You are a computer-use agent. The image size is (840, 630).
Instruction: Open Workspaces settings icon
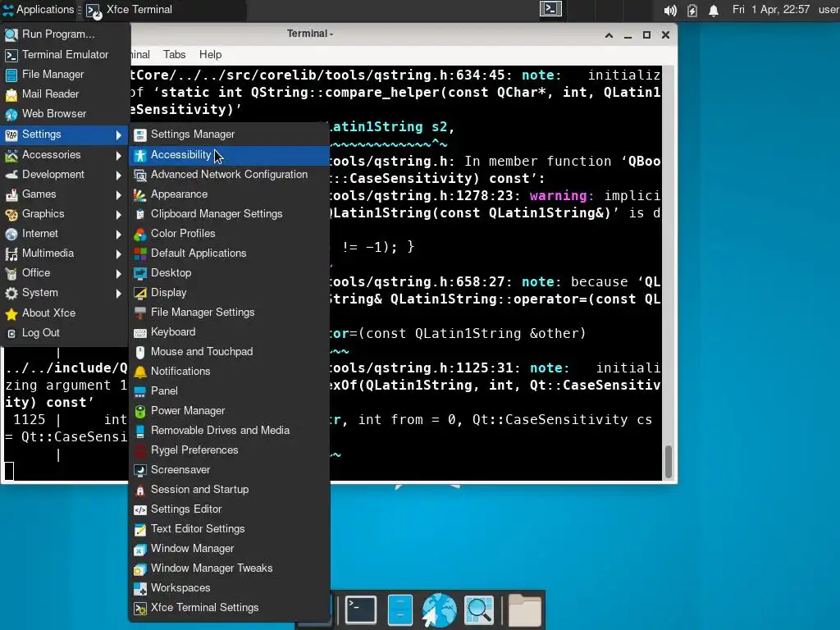(139, 589)
